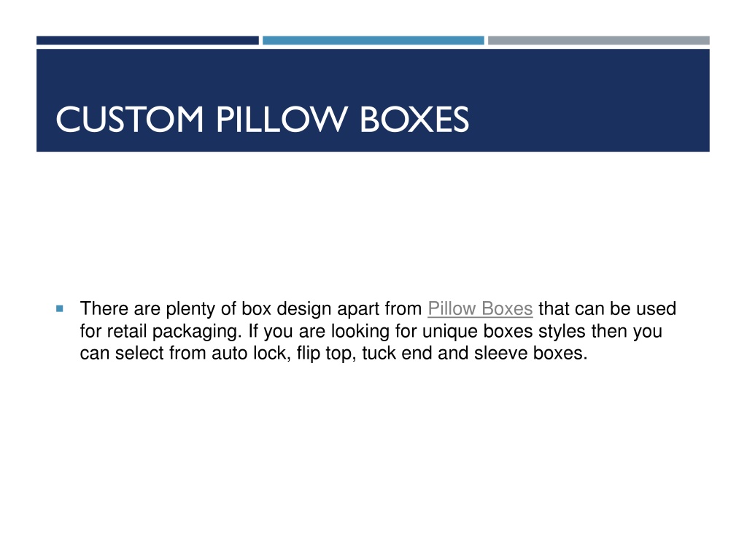The width and height of the screenshot is (747, 560).
Task: Select the Custom Pillow Boxes title text
Action: coord(262,119)
